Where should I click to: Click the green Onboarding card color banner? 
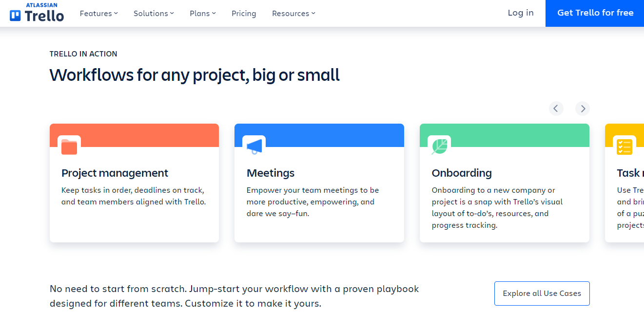point(517,134)
